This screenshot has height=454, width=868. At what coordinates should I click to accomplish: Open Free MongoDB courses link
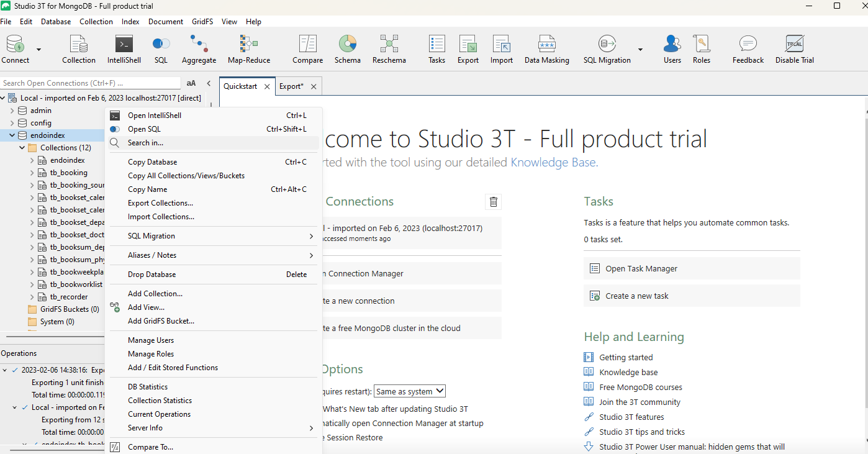pos(641,388)
